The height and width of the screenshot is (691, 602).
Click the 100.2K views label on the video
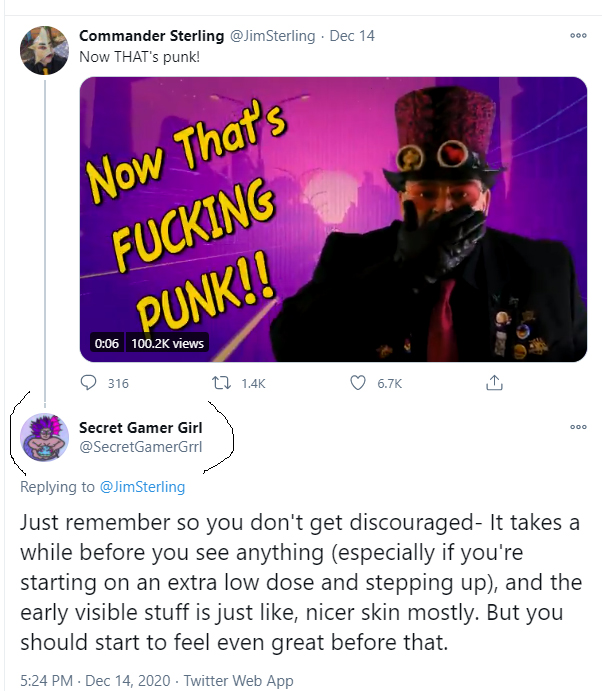(x=167, y=343)
